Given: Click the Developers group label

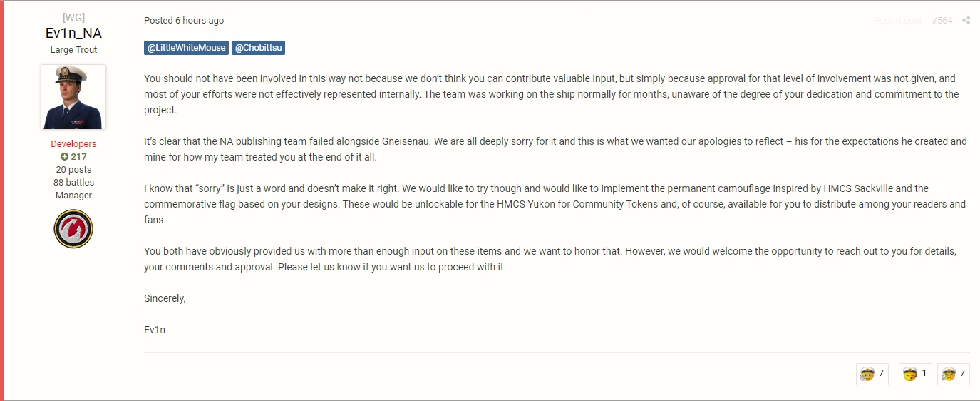Looking at the screenshot, I should tap(73, 144).
